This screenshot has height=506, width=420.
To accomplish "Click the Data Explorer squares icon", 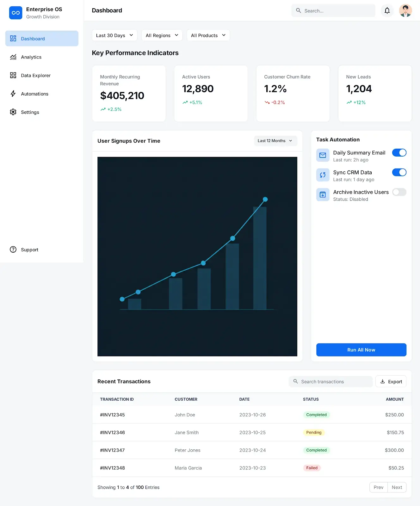I will (x=13, y=75).
